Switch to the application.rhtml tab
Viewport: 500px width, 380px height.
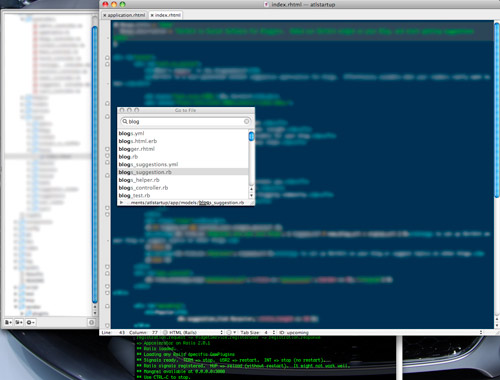click(125, 15)
